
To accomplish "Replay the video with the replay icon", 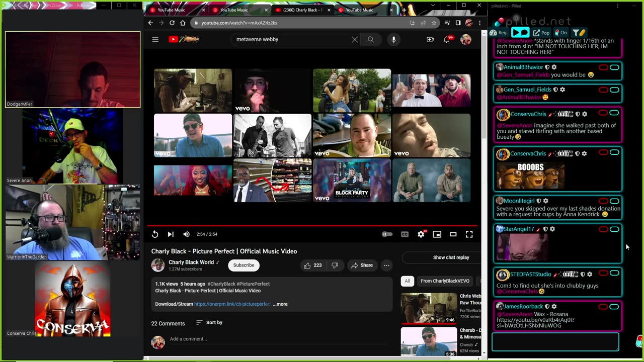I will tap(155, 234).
